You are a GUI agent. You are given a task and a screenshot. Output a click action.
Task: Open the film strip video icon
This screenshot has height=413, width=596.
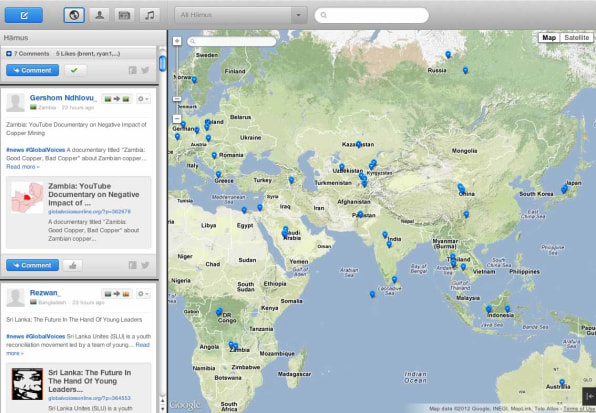click(x=124, y=15)
